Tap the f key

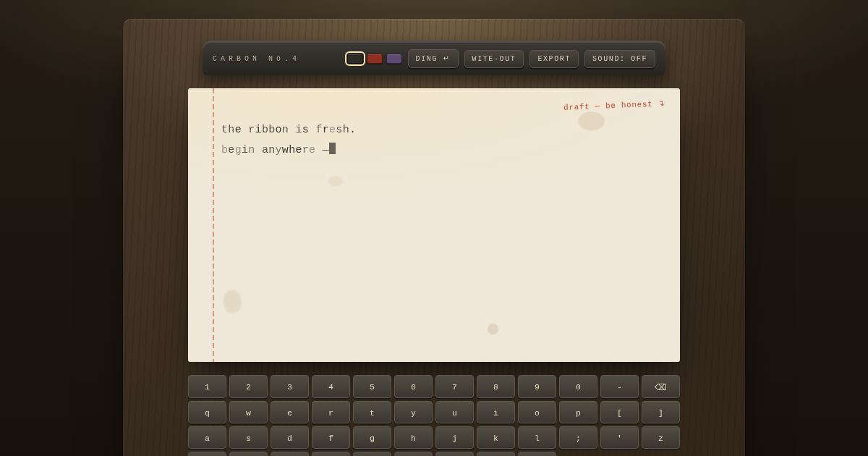331,437
